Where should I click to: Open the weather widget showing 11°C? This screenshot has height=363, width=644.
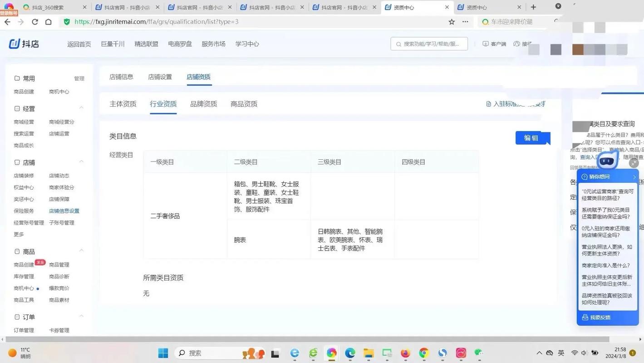(x=20, y=353)
